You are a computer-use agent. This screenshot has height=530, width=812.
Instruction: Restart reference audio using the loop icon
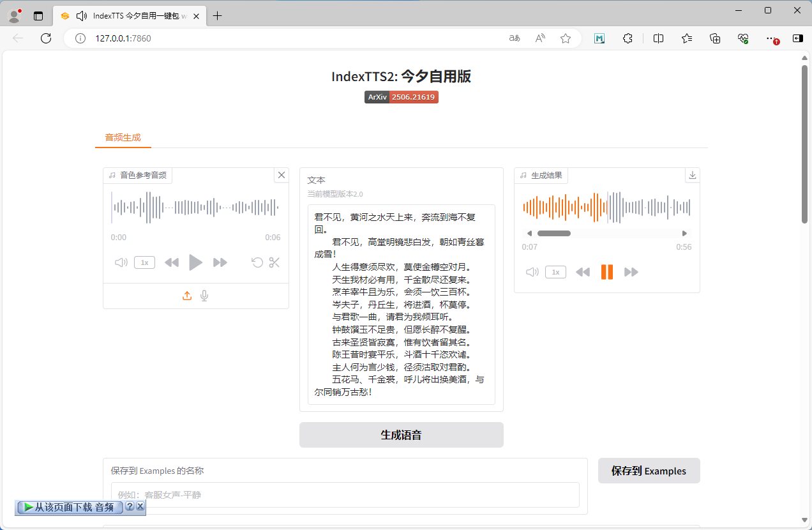pyautogui.click(x=257, y=262)
